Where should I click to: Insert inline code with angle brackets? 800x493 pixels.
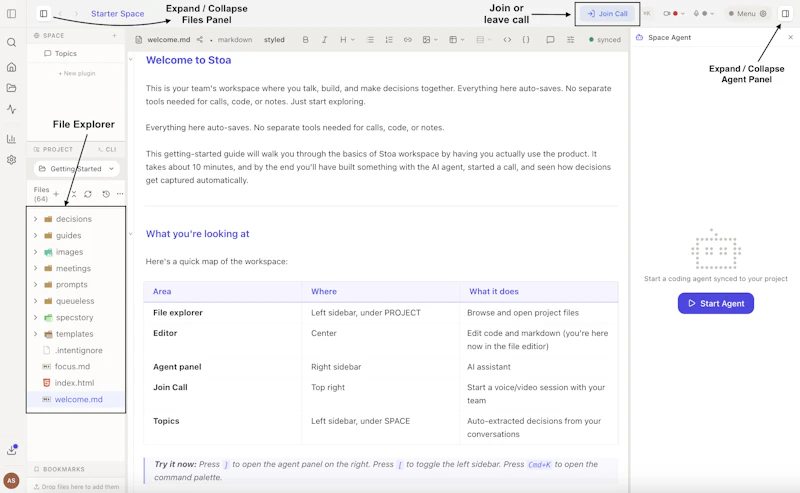tap(507, 40)
